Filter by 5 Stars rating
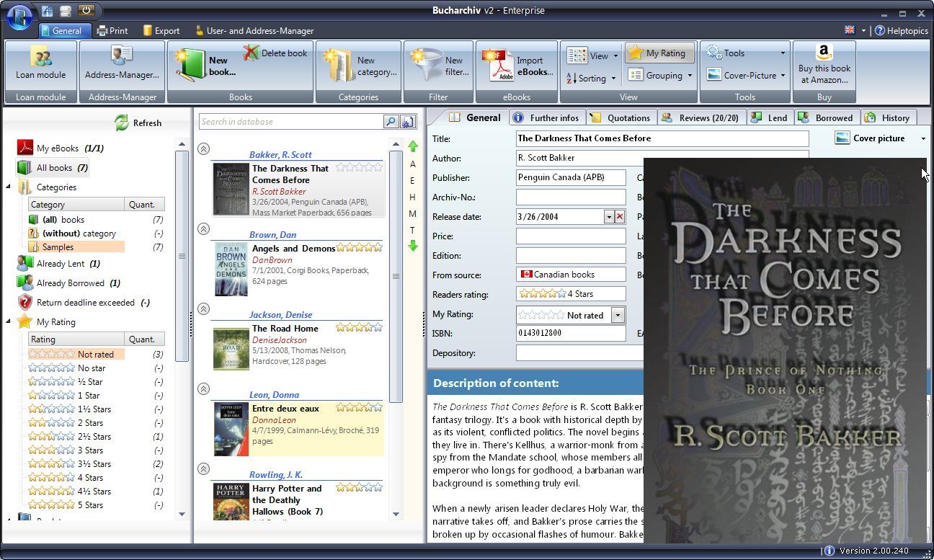 pos(96,505)
